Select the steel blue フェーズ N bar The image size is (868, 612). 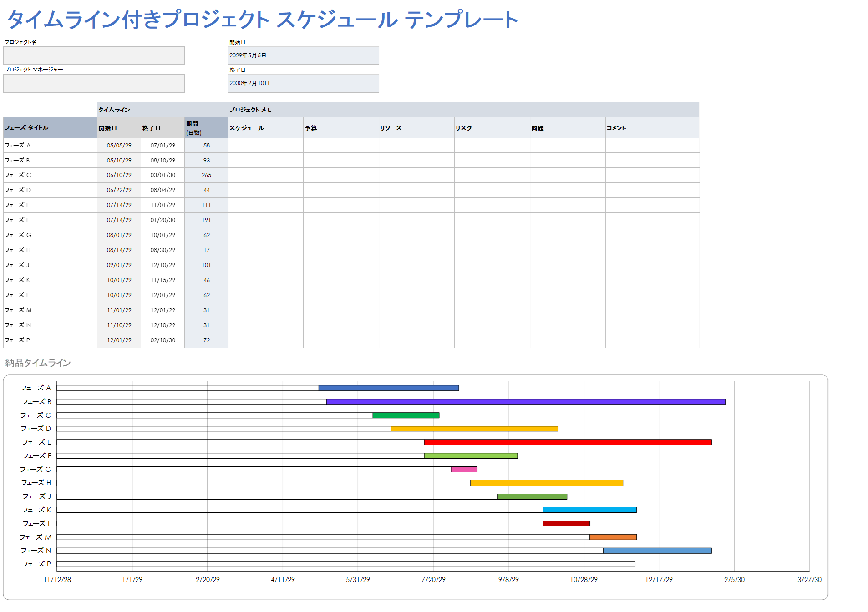[657, 551]
